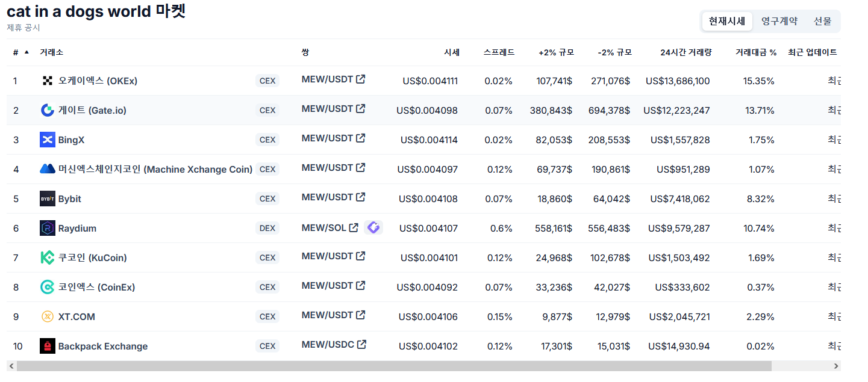Click the OKEx exchange logo icon

(48, 81)
